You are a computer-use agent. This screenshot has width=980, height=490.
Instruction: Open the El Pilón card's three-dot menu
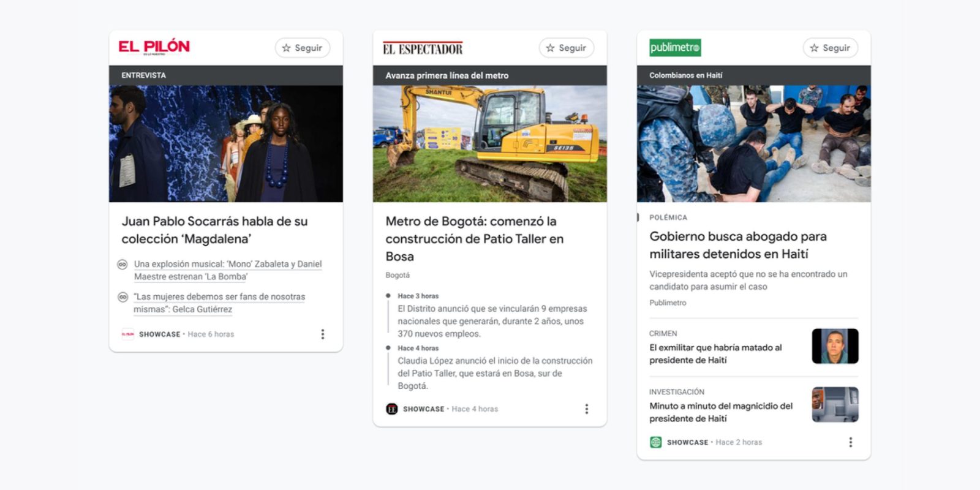click(x=323, y=334)
